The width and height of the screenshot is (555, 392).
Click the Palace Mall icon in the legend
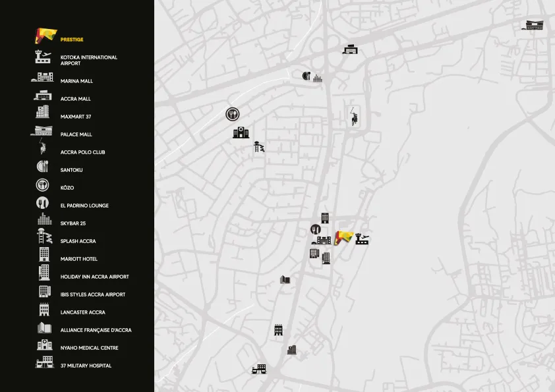point(42,131)
